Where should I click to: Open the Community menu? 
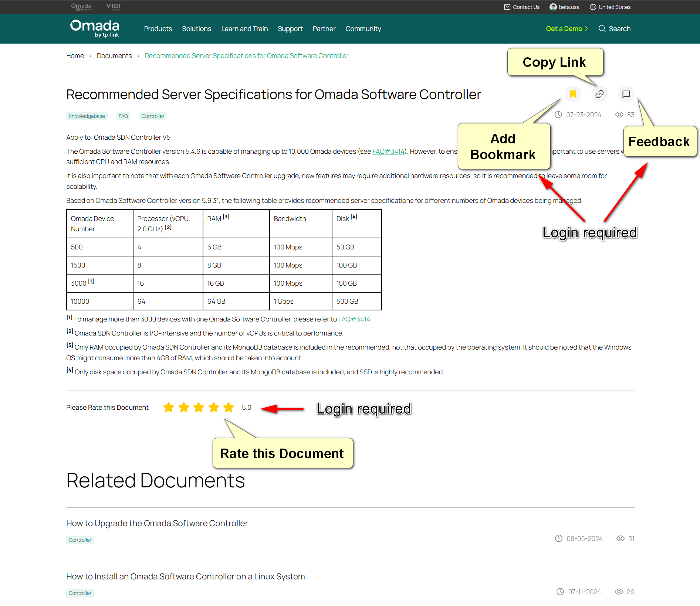click(x=363, y=29)
